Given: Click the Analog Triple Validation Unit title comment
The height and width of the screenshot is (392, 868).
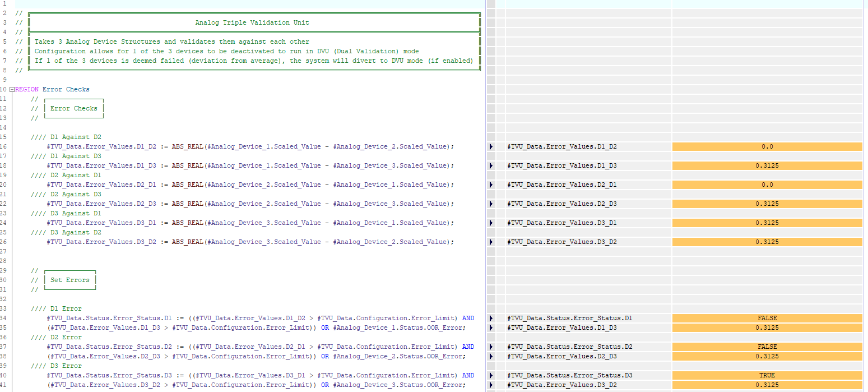Looking at the screenshot, I should pos(252,23).
